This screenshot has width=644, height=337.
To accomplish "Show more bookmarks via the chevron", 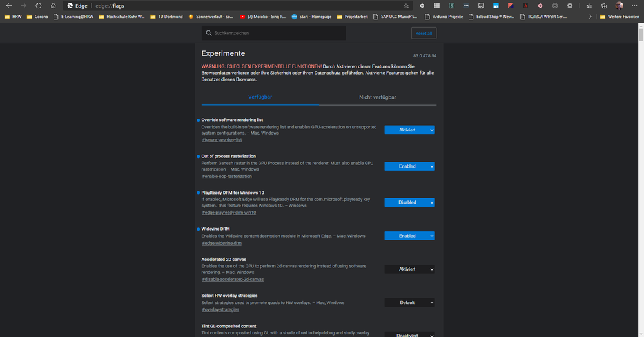I will (x=590, y=17).
